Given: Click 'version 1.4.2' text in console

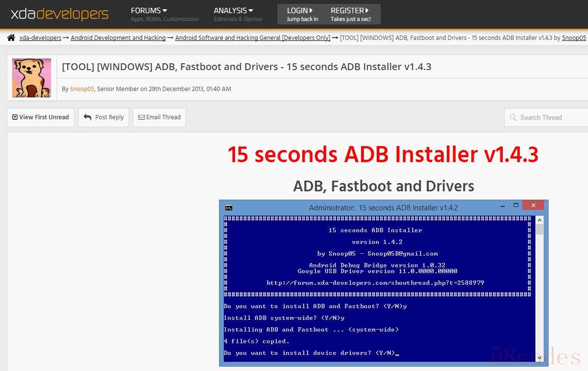Looking at the screenshot, I should (x=377, y=242).
